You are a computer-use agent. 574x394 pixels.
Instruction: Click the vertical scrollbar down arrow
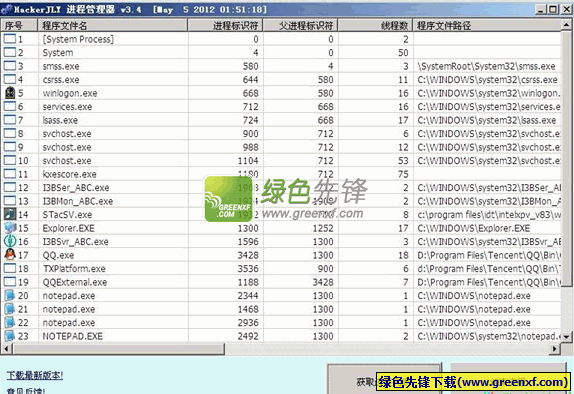coord(566,337)
